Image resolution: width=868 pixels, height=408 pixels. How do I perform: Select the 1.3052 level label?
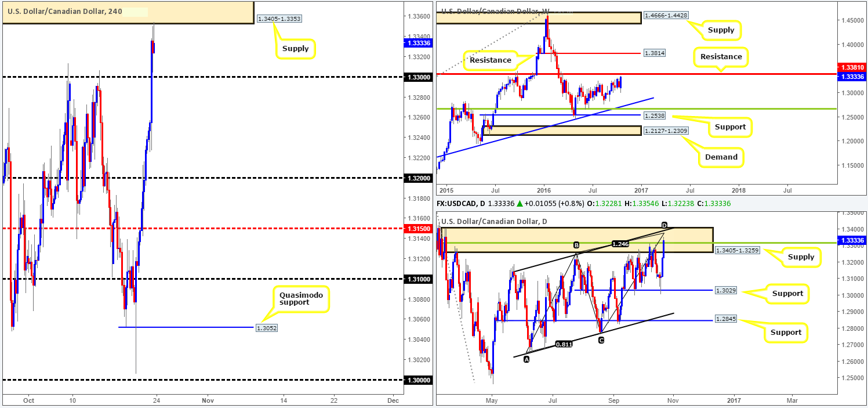coord(266,328)
